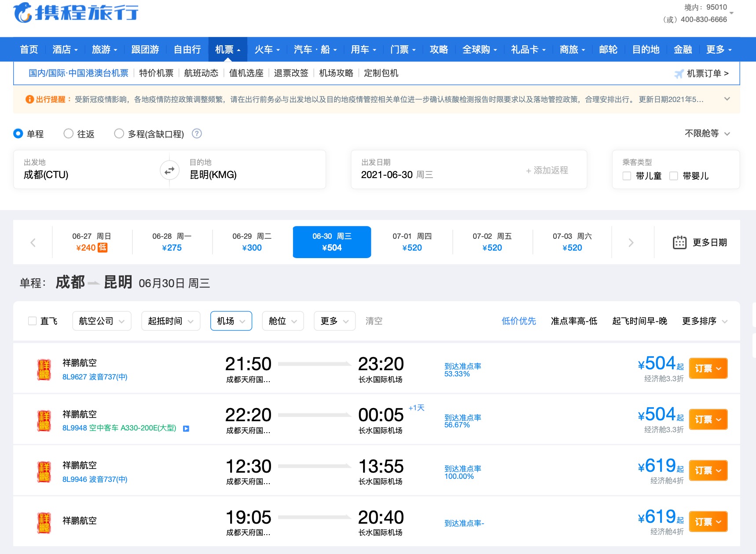Open the 金融 nav item
Viewport: 756px width, 554px height.
click(683, 49)
